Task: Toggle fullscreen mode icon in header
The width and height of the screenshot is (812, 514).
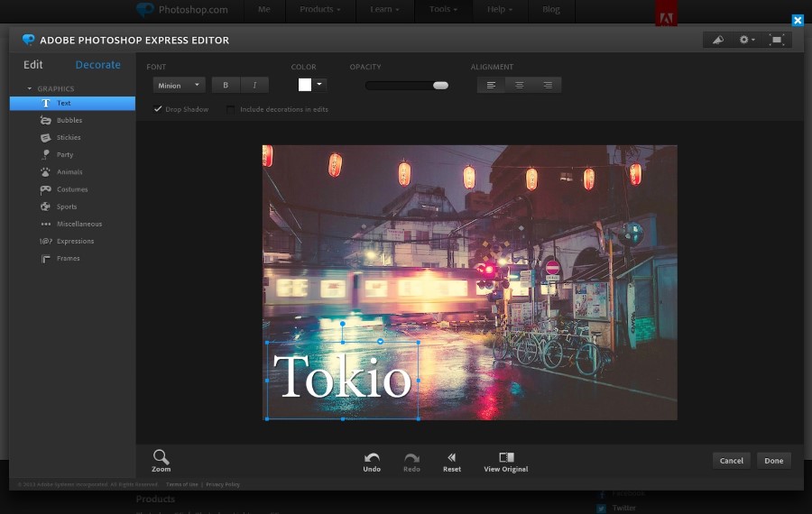Action: tap(776, 40)
